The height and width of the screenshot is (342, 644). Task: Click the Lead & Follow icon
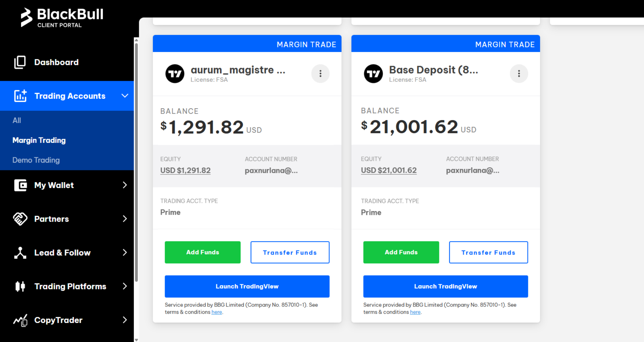(20, 253)
